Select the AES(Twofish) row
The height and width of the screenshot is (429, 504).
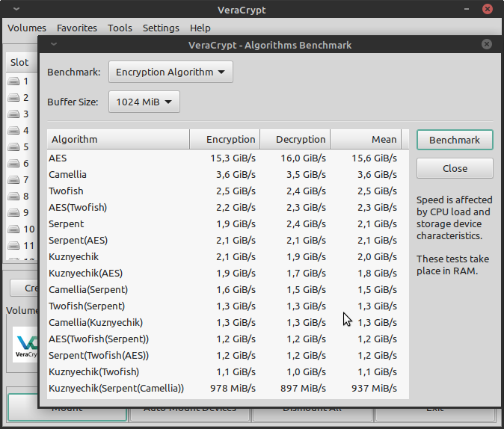tap(228, 207)
